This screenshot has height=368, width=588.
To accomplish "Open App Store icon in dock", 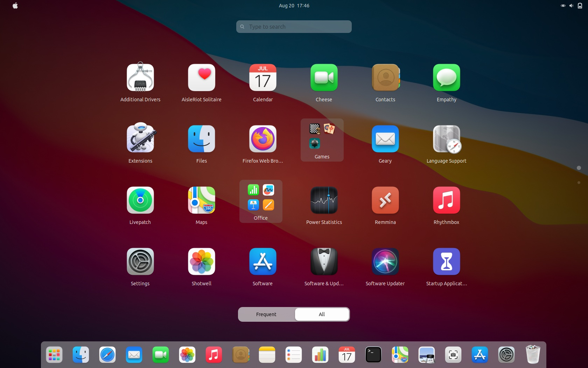I will coord(480,355).
